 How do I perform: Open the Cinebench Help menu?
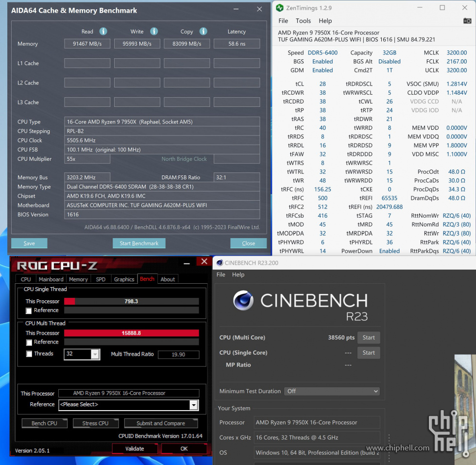238,275
